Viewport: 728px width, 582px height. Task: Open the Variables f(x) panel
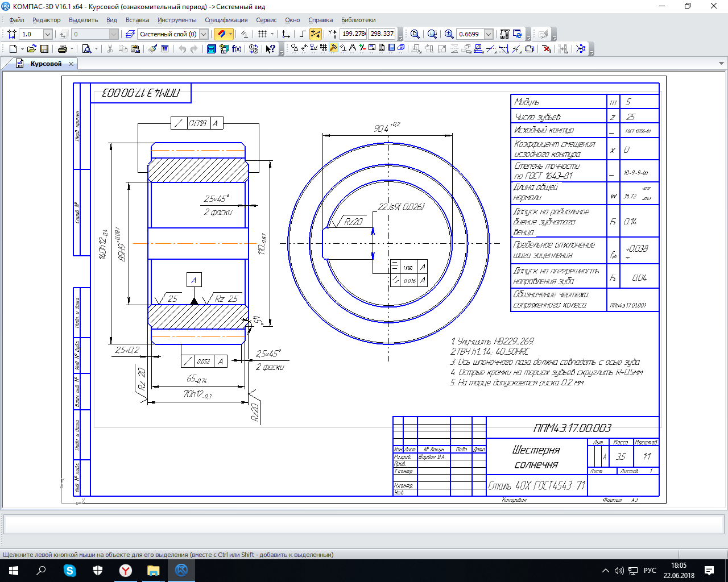(x=237, y=49)
